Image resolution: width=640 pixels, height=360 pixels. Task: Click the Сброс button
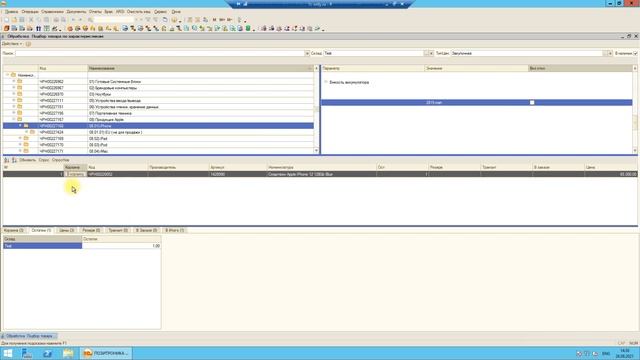(44, 160)
